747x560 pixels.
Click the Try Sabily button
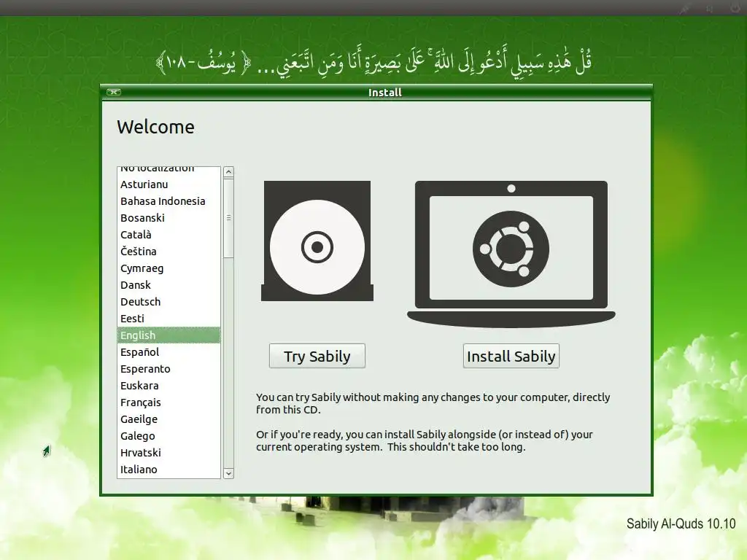[317, 356]
